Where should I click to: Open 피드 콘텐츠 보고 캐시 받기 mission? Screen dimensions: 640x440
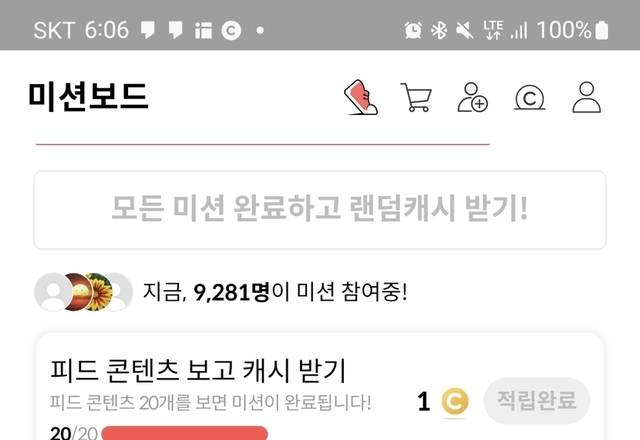320,387
